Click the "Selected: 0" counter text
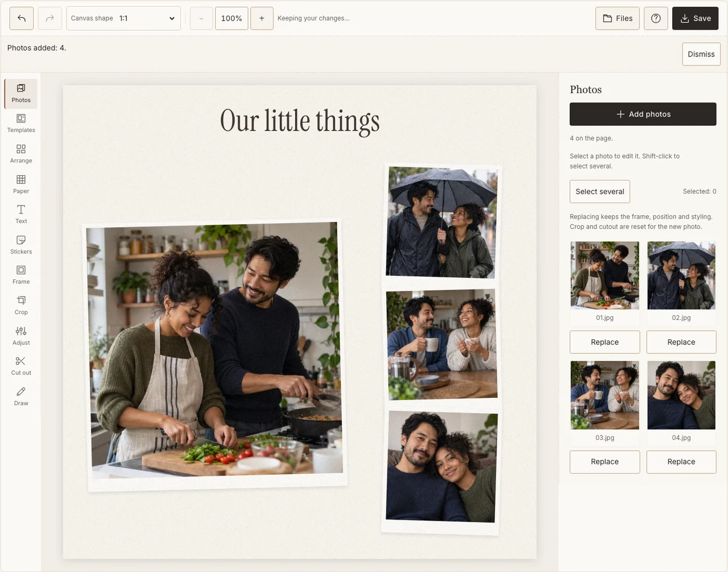 click(x=700, y=192)
